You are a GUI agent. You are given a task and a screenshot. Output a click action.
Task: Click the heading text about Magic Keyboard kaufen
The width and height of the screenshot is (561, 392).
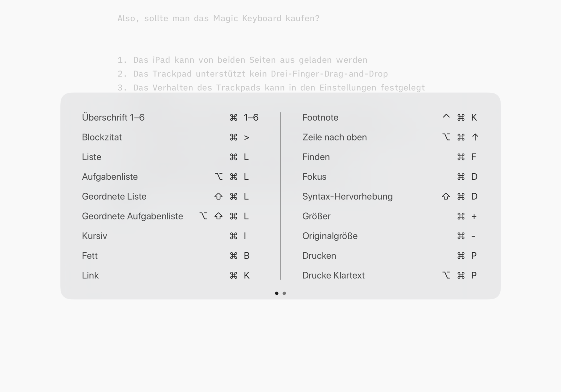pyautogui.click(x=218, y=19)
